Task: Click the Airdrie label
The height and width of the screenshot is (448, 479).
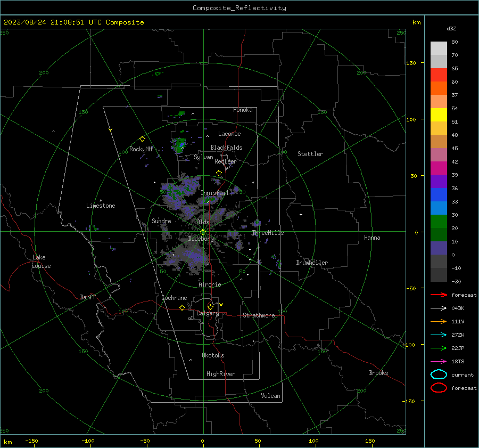Action: coord(210,284)
